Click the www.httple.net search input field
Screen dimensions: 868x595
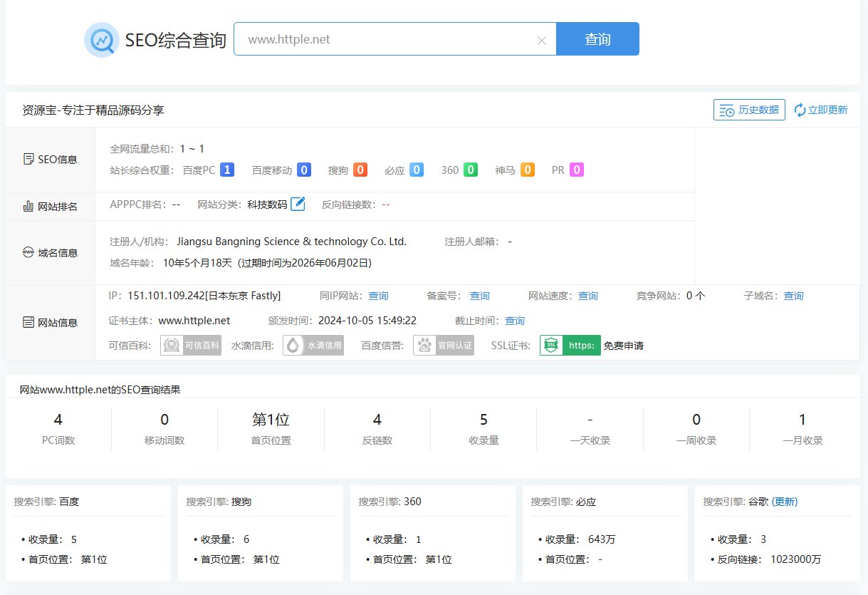click(x=392, y=39)
